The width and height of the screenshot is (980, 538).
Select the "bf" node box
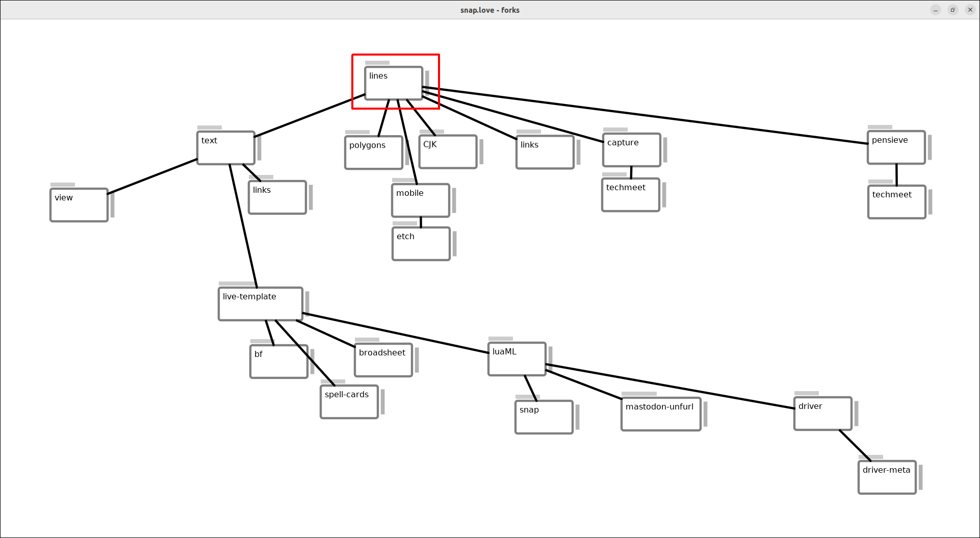[x=278, y=362]
